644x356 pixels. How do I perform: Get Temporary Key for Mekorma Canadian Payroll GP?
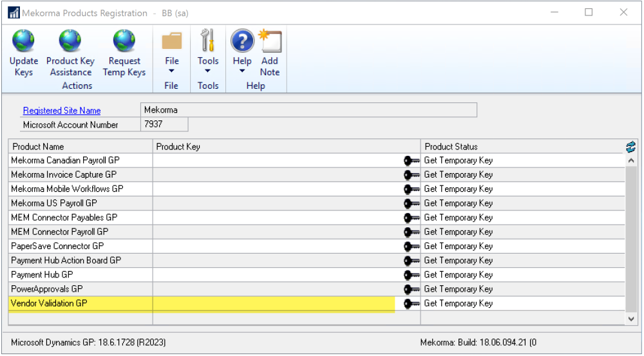tap(459, 160)
